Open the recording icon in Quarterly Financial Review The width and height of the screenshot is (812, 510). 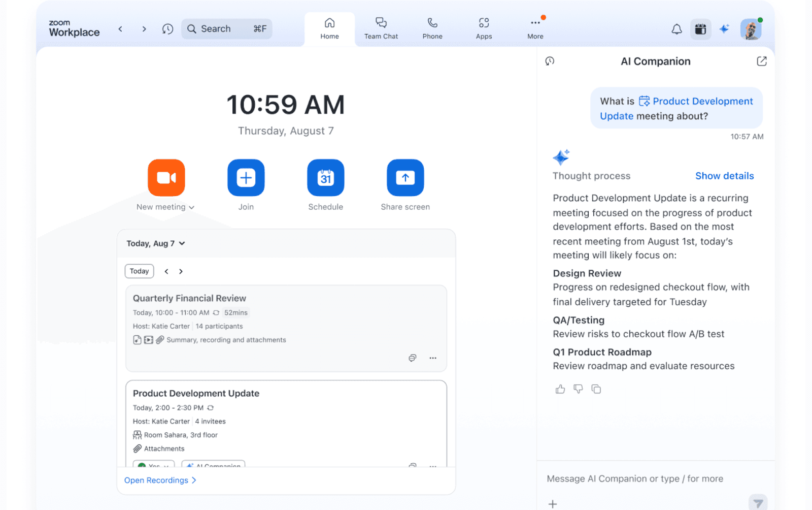tap(148, 340)
